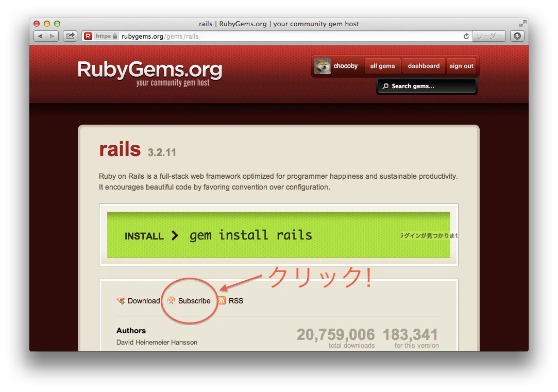The width and height of the screenshot is (558, 392).
Task: Click the chocoby user avatar
Action: click(323, 66)
